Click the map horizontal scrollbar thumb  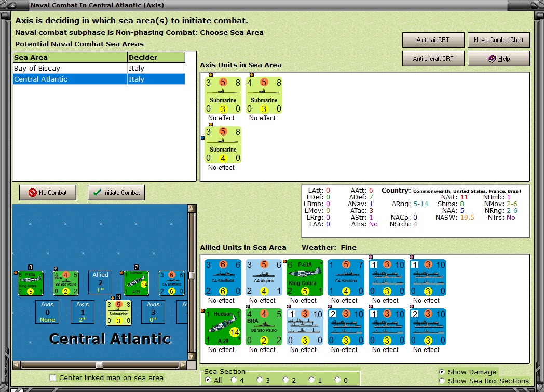pyautogui.click(x=99, y=365)
